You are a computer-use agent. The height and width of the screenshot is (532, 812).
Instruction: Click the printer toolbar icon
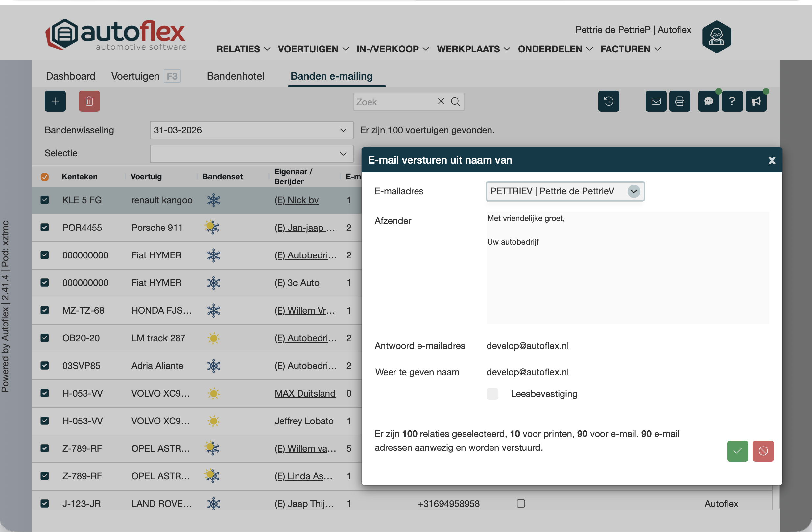point(680,101)
